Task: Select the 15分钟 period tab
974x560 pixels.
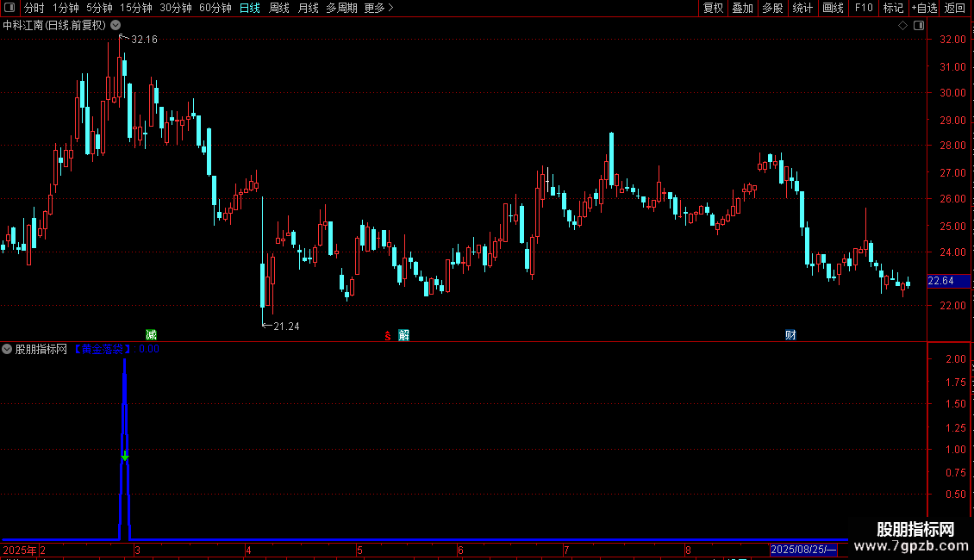Action: tap(136, 8)
